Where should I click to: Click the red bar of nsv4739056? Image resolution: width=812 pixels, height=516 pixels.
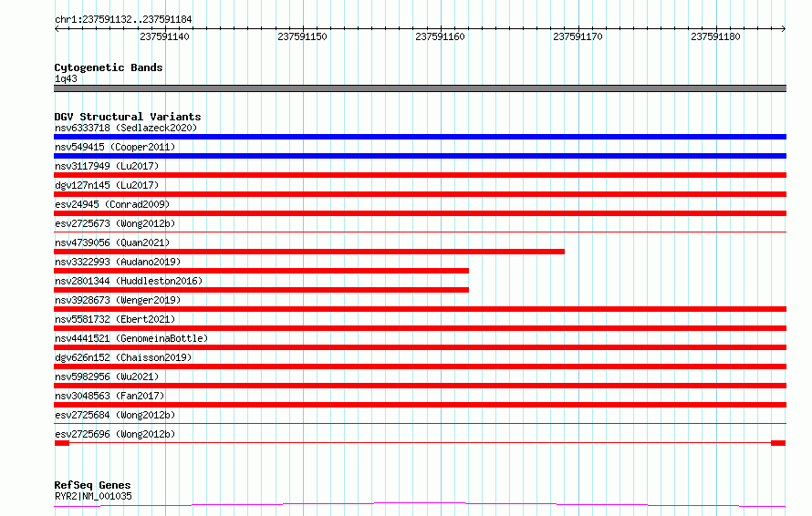click(x=309, y=252)
